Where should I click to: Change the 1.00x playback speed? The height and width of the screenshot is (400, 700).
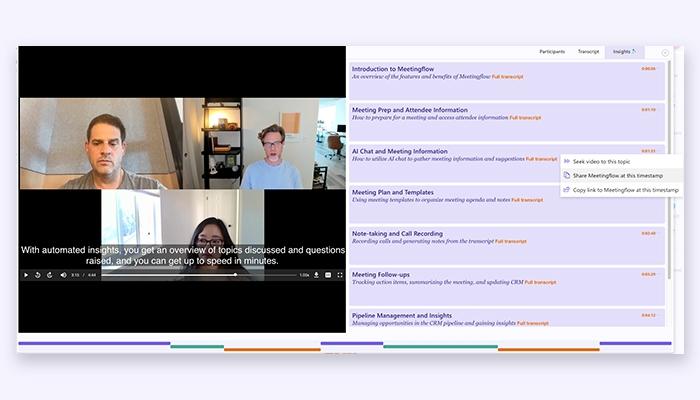(x=304, y=275)
